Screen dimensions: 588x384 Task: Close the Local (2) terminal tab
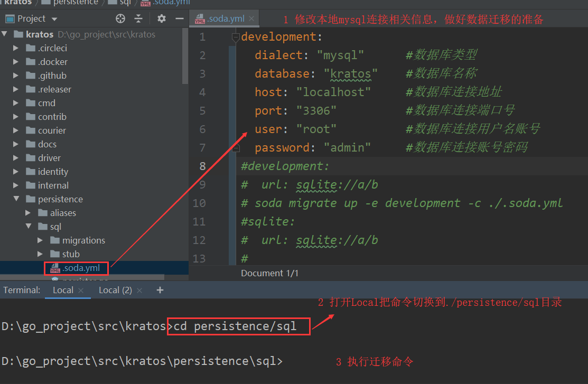click(x=139, y=291)
